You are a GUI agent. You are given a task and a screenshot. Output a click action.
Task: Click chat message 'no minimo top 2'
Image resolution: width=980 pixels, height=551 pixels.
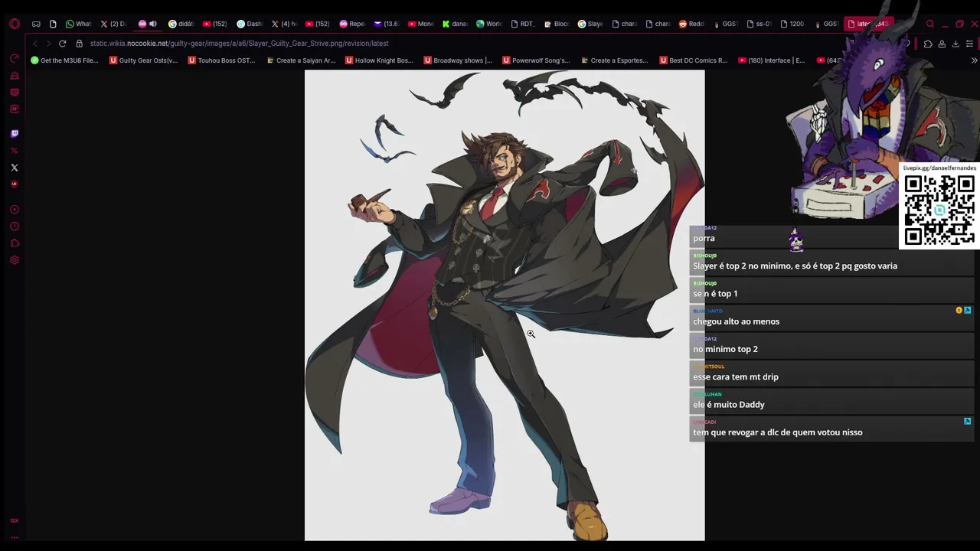tap(725, 349)
